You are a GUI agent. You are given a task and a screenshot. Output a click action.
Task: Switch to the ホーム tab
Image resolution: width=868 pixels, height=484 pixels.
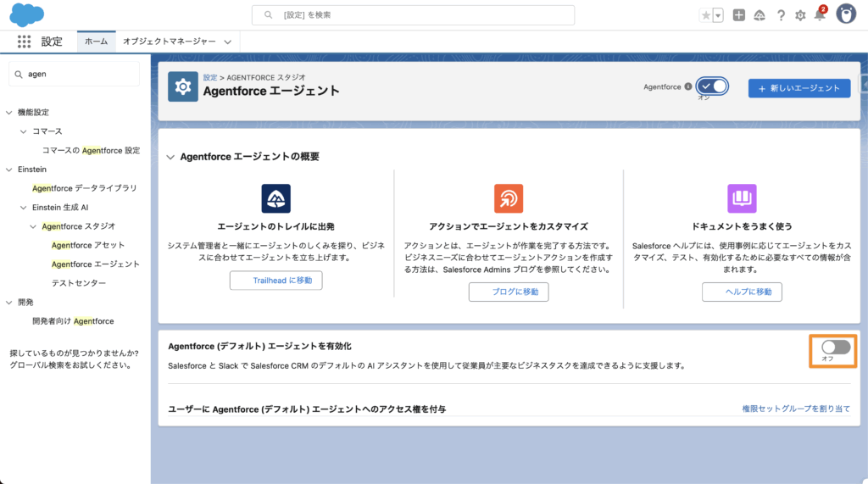97,42
